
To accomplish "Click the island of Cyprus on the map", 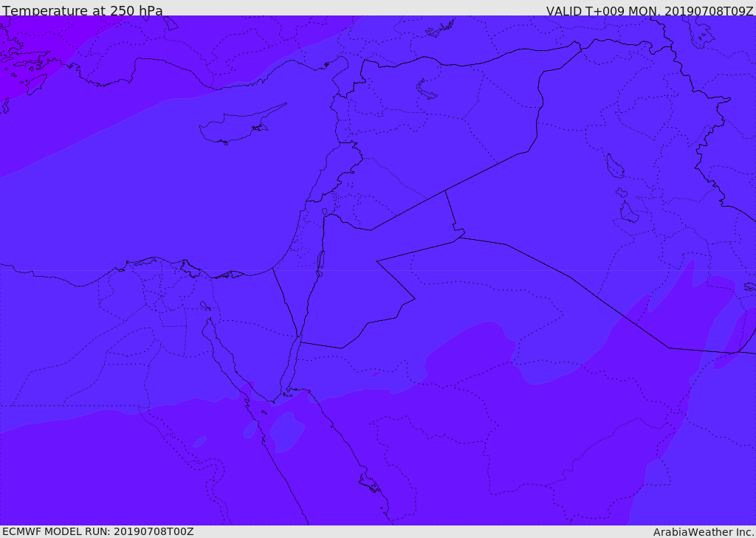I will tap(241, 125).
